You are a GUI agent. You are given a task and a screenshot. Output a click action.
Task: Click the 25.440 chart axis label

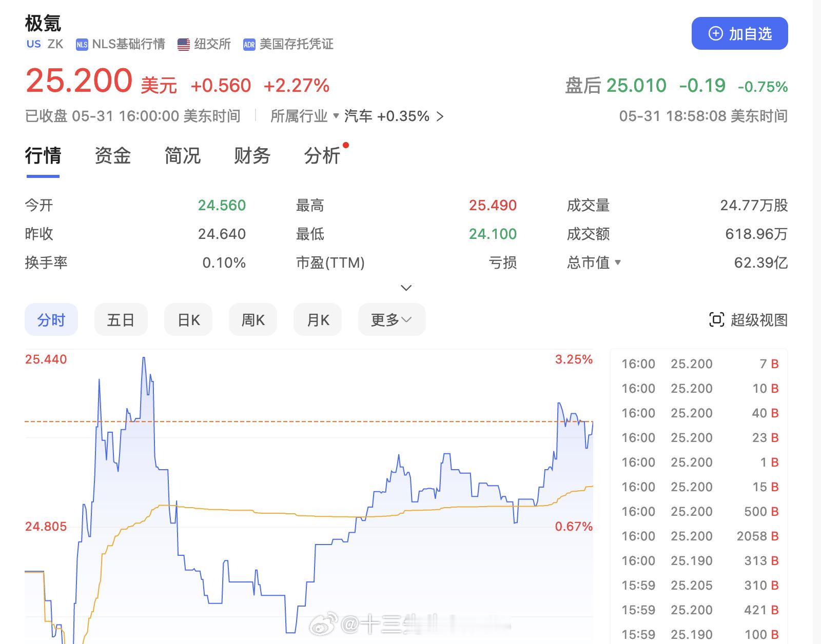tap(46, 359)
